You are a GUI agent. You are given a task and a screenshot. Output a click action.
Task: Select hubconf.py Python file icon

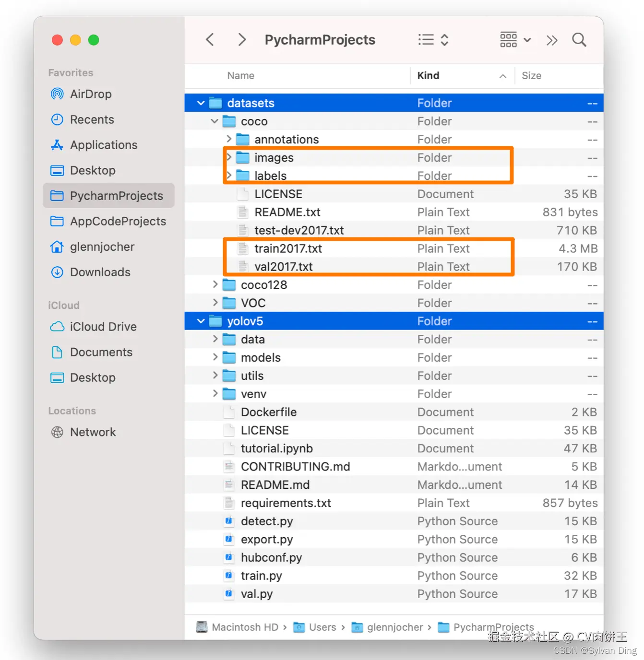point(229,557)
